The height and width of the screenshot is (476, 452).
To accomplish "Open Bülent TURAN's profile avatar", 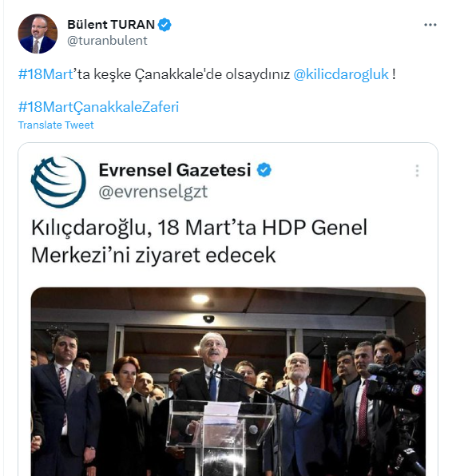I will tap(38, 34).
